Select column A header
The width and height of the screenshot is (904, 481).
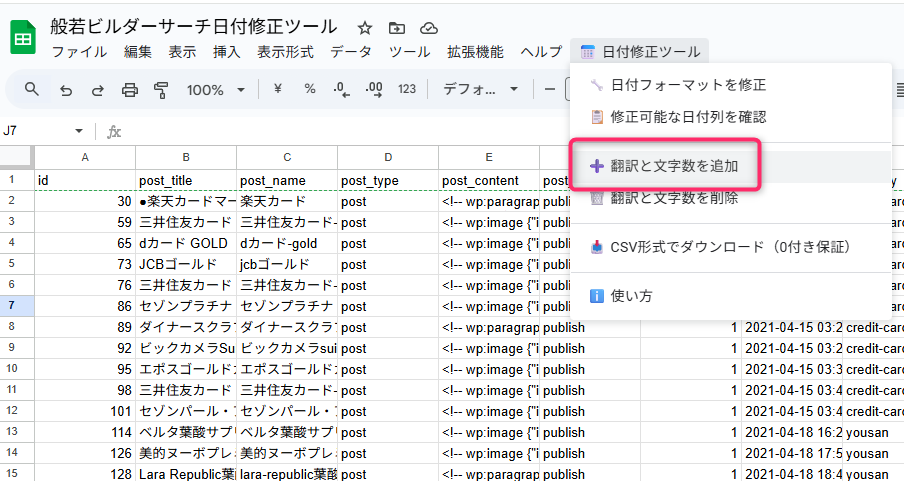(85, 157)
